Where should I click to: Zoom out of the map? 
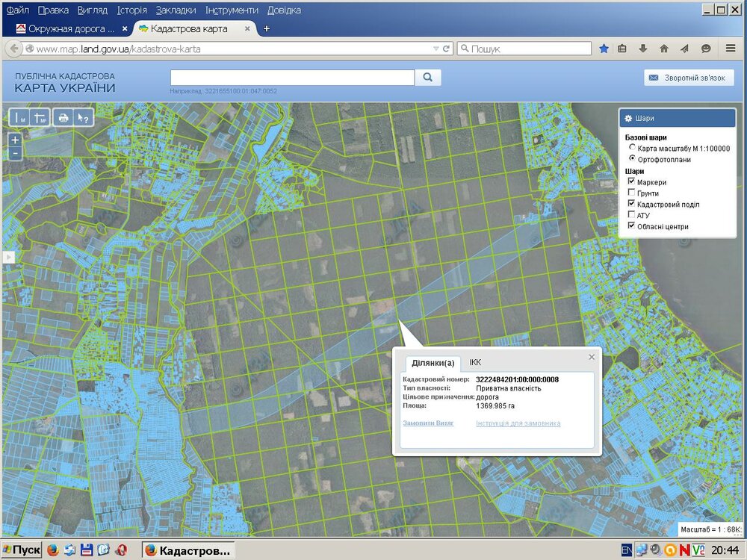point(15,152)
